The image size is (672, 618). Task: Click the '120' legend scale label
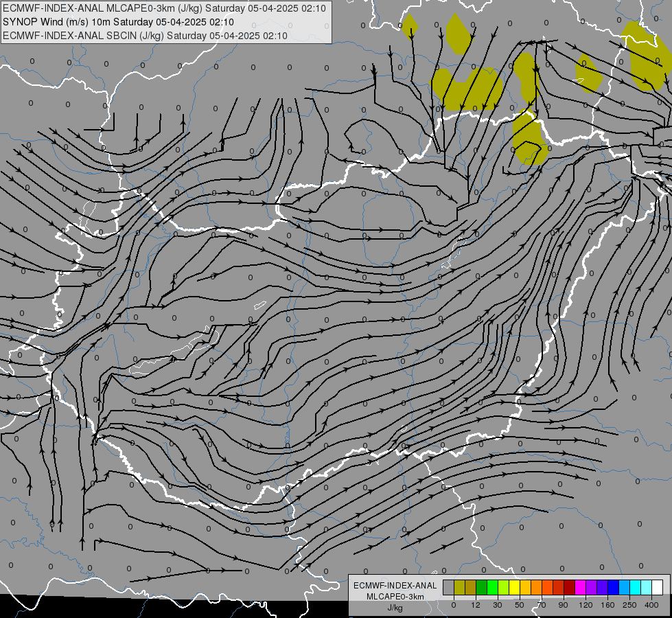[586, 605]
